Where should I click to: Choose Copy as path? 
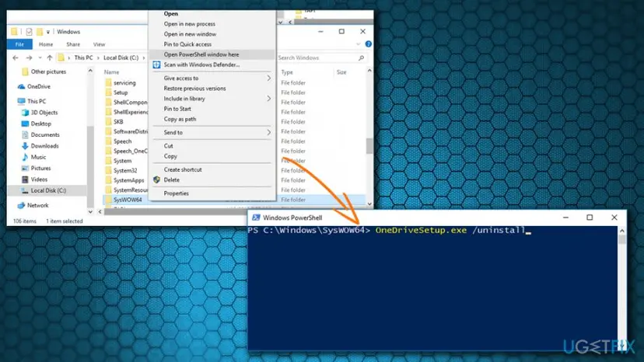[180, 119]
